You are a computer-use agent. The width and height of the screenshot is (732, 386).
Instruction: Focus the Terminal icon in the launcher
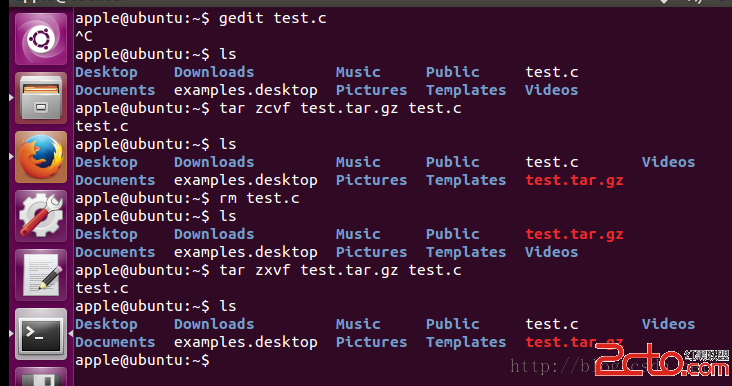pos(41,334)
